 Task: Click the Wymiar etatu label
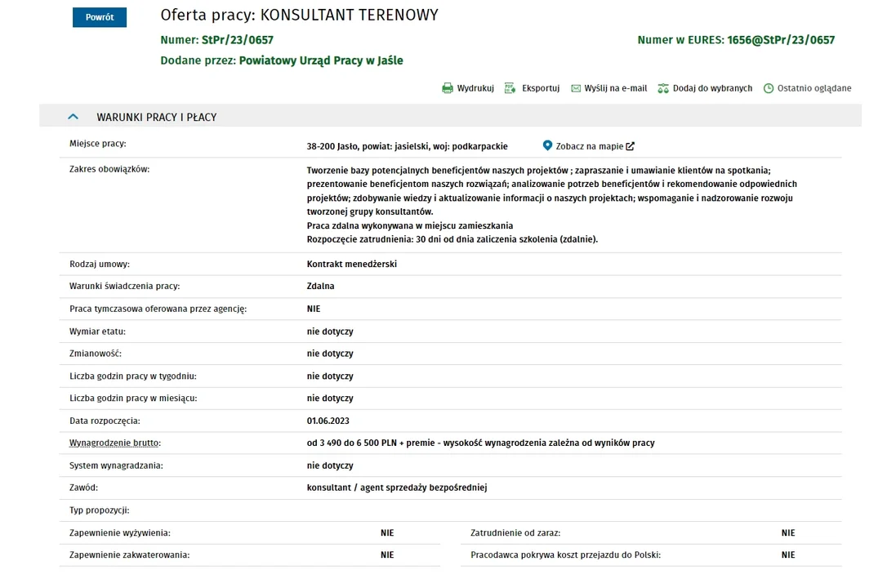coord(97,332)
